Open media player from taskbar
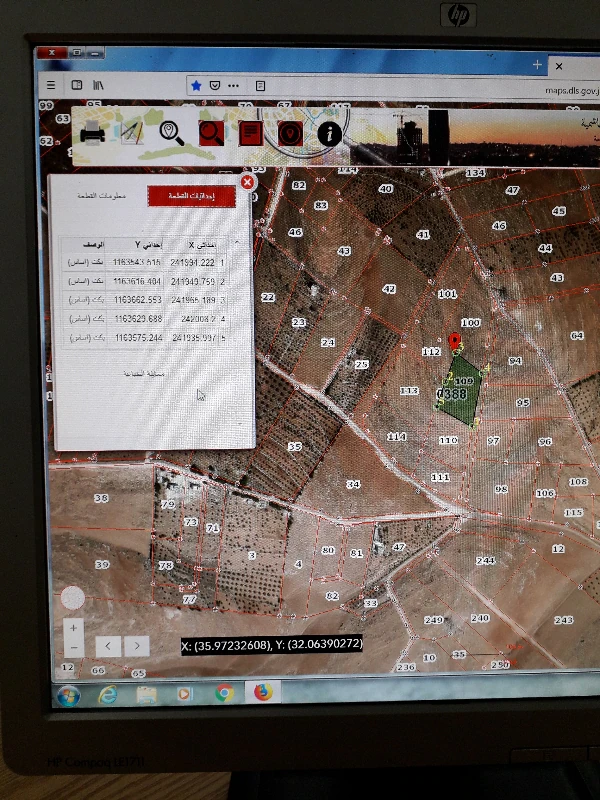600x800 pixels. coord(184,694)
